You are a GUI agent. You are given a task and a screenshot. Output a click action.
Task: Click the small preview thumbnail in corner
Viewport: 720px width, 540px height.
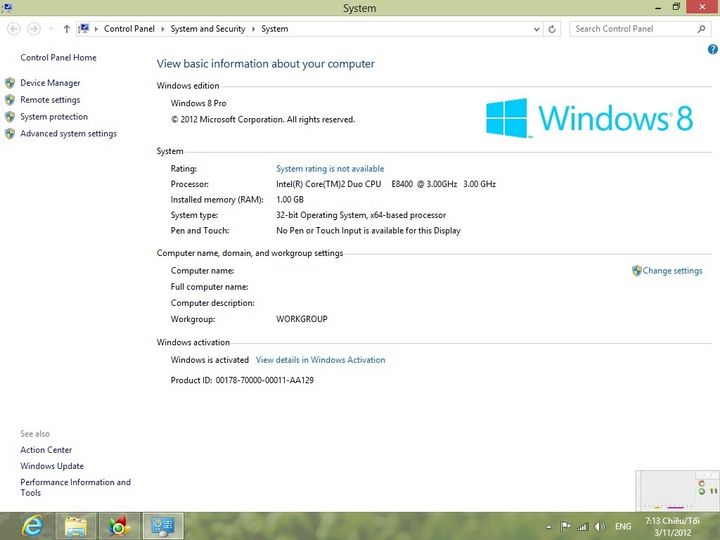tap(677, 490)
